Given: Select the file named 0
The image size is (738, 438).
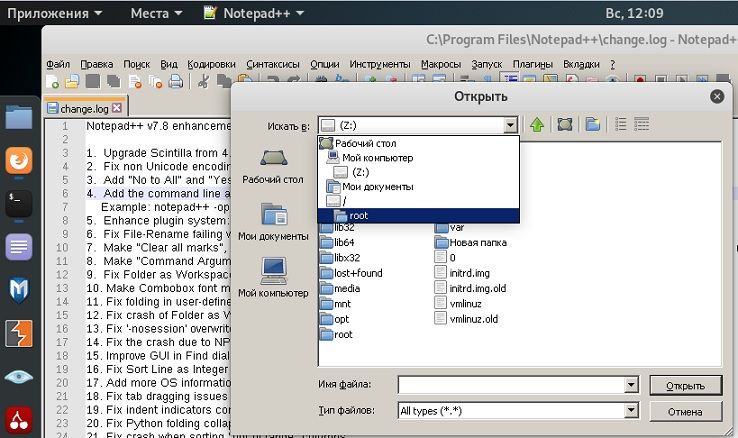Looking at the screenshot, I should click(x=445, y=257).
